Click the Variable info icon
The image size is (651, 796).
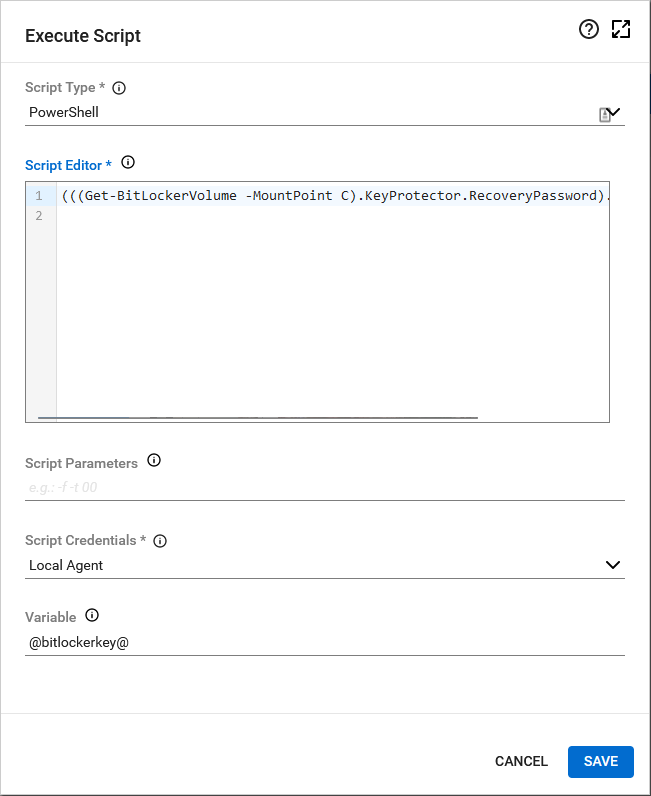point(93,616)
